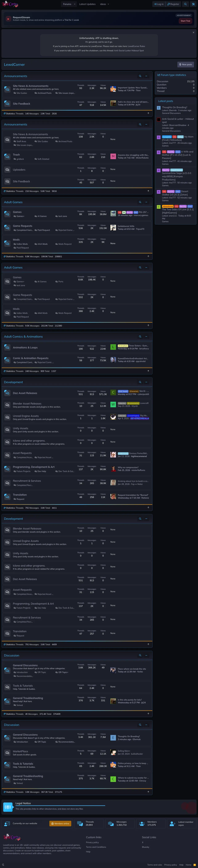Open the RSS feed icon in footer
Viewport: 198px width, 868px height.
pyautogui.click(x=195, y=865)
